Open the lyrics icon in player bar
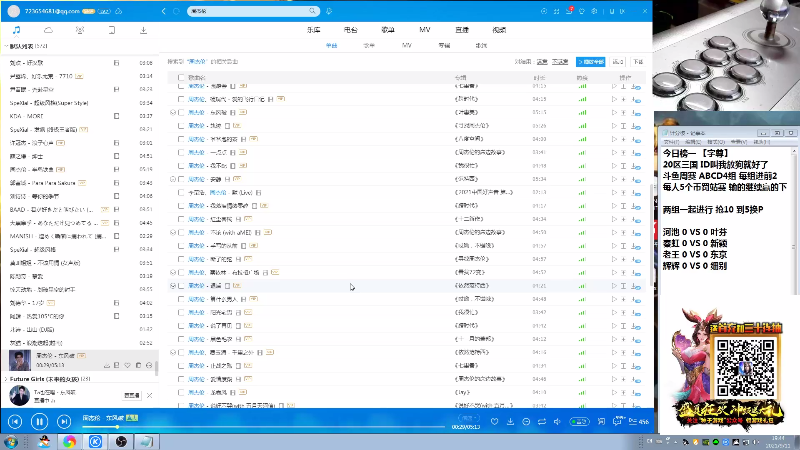The height and width of the screenshot is (450, 800). tap(602, 421)
